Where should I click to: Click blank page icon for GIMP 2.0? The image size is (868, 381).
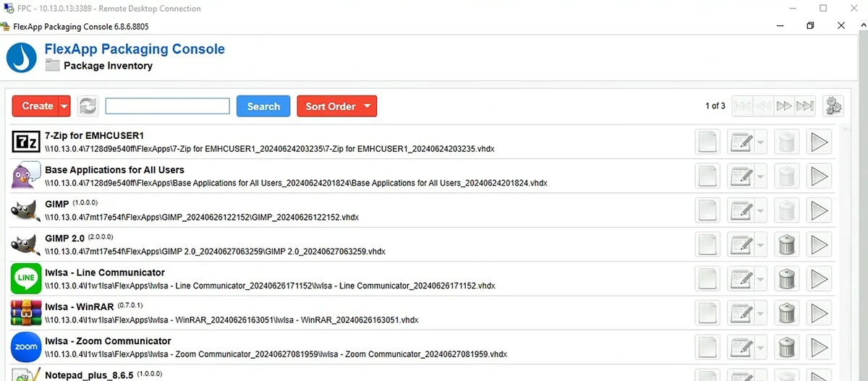point(707,244)
